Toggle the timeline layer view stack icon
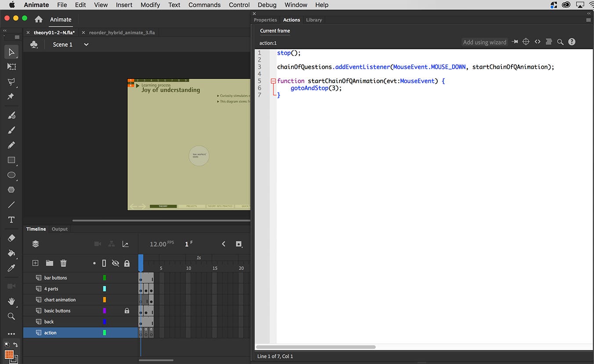594x364 pixels. point(36,244)
